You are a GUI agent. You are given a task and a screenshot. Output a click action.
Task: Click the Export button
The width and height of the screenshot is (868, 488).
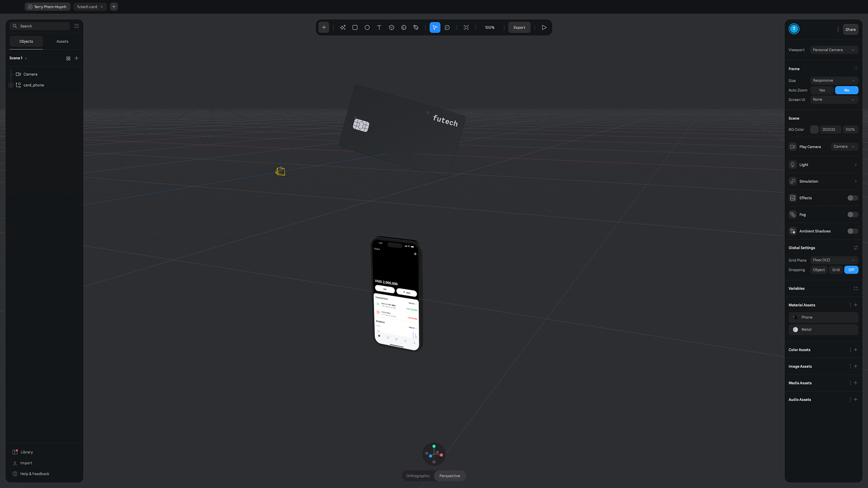tap(519, 28)
